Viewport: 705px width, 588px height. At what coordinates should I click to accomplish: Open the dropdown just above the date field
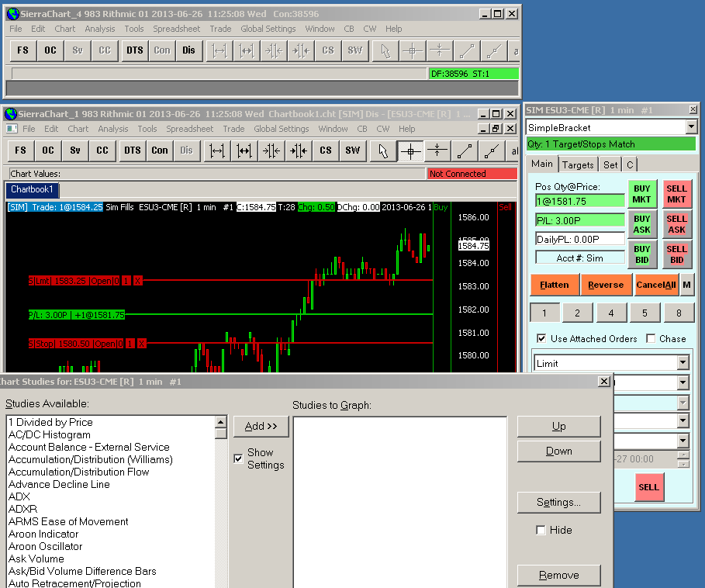point(683,441)
